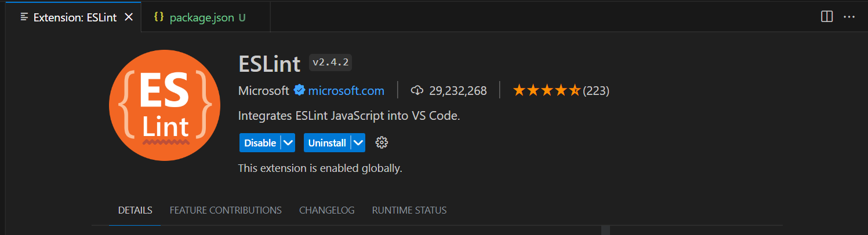Open the CHANGELOG tab

pyautogui.click(x=326, y=210)
